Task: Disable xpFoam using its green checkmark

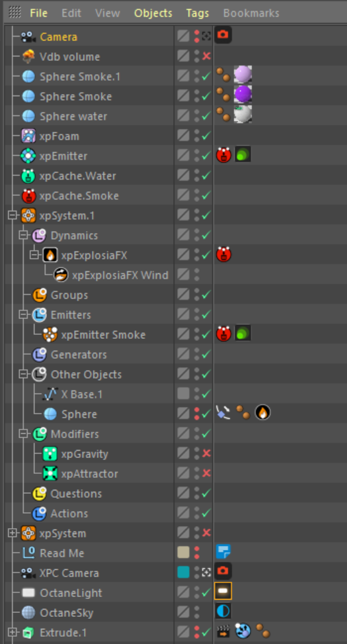Action: 207,136
